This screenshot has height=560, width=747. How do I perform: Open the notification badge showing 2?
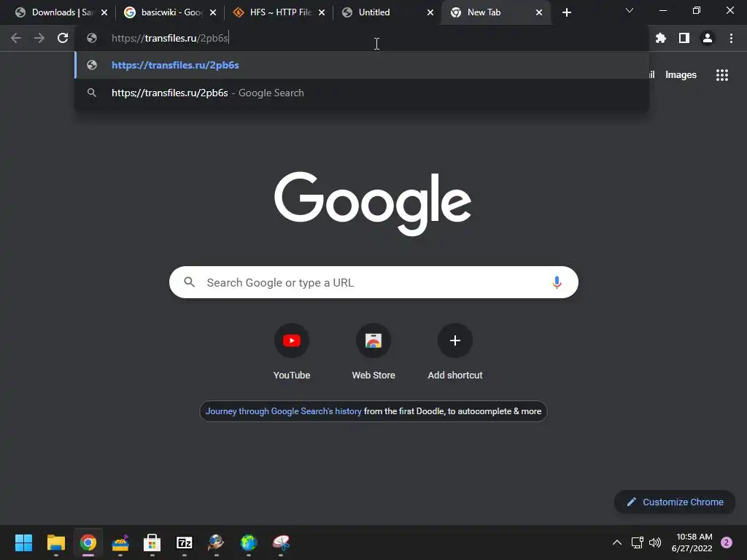tap(727, 542)
